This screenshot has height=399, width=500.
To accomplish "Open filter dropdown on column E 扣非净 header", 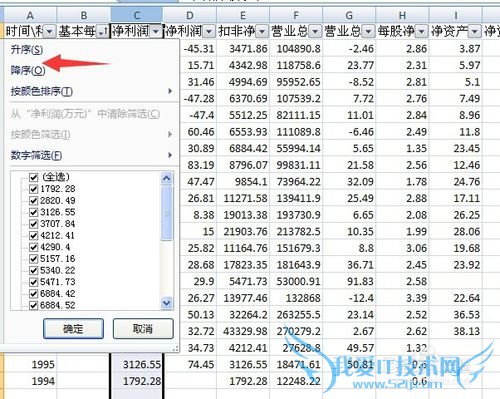I will (262, 32).
